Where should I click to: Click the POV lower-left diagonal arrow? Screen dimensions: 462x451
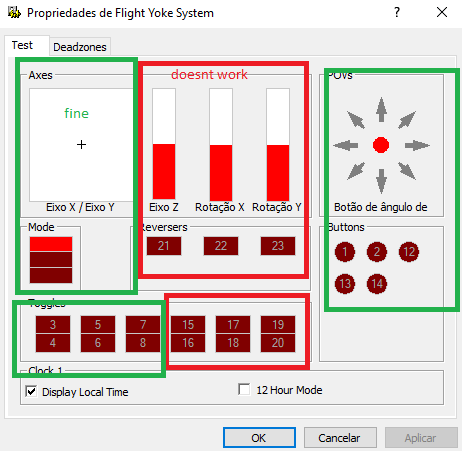[356, 171]
